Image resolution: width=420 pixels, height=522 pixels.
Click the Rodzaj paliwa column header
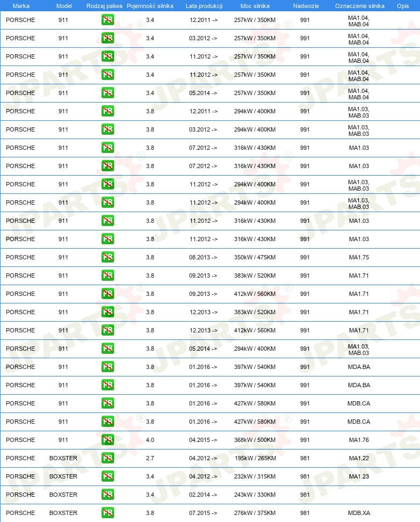click(x=104, y=6)
